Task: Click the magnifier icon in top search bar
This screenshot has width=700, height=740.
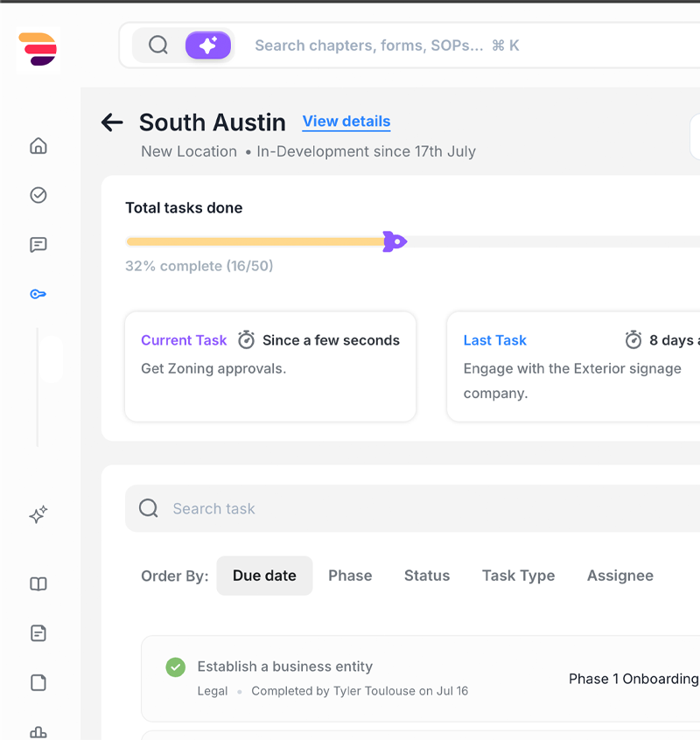Action: point(158,45)
